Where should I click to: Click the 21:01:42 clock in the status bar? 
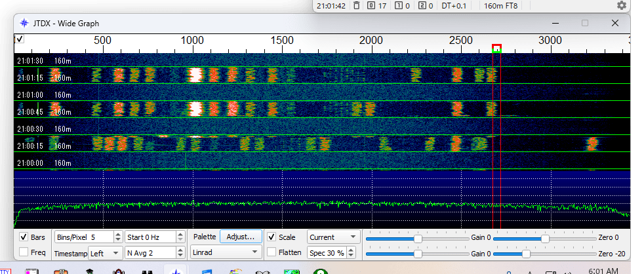[331, 6]
